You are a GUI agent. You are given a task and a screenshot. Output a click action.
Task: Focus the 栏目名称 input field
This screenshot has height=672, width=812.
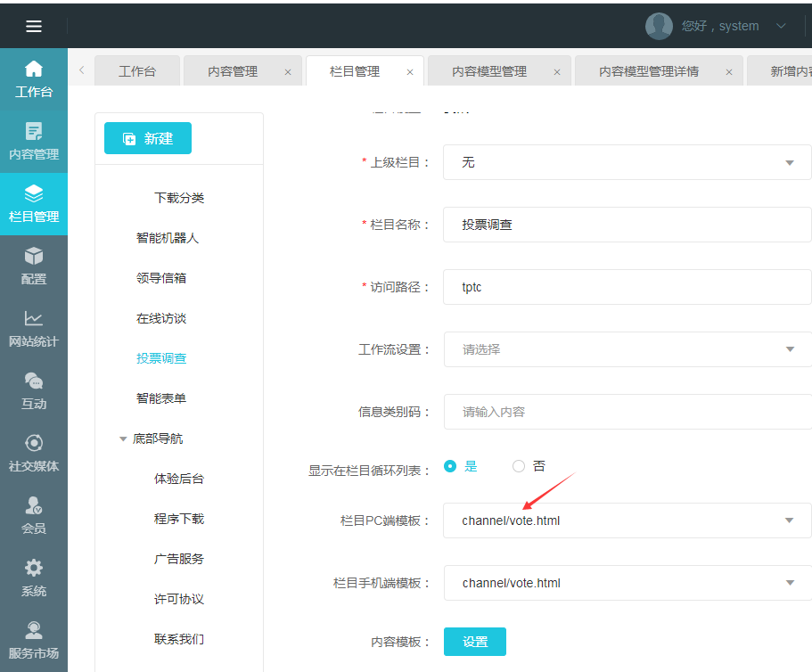point(627,225)
